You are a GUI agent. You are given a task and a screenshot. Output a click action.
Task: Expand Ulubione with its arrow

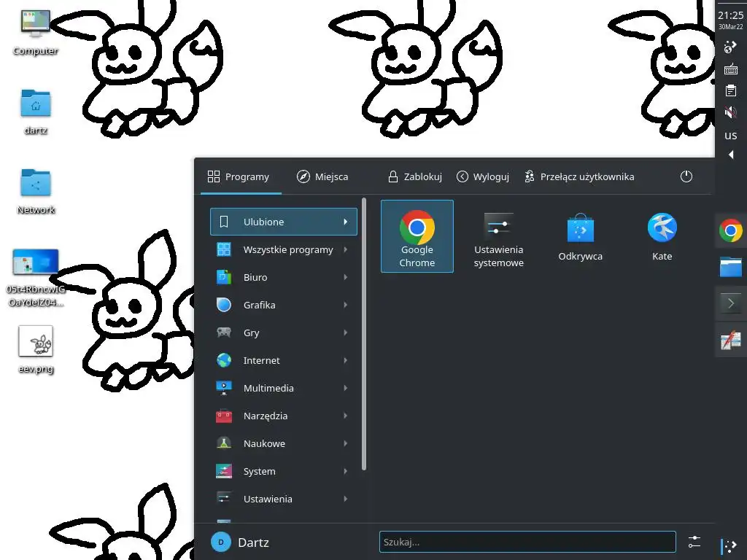coord(345,222)
